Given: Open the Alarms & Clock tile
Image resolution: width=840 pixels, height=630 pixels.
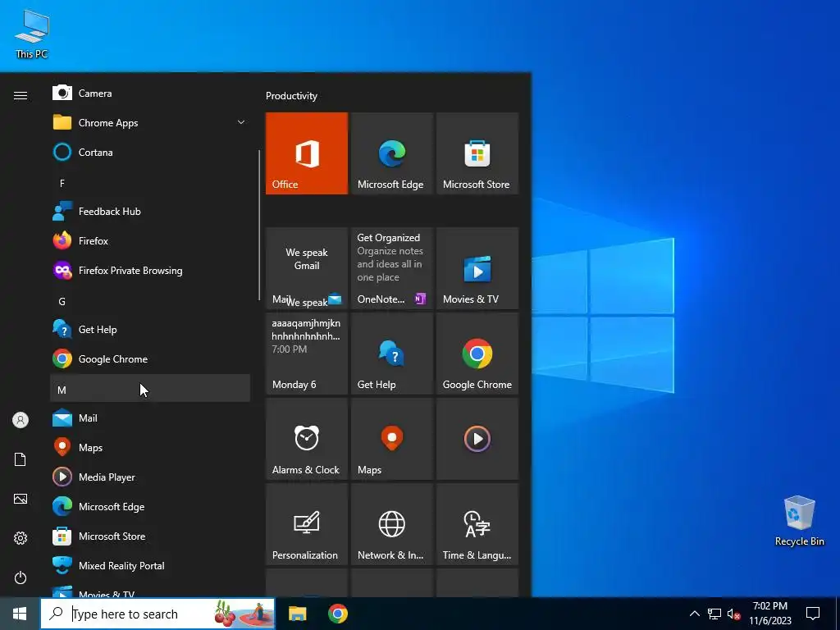Looking at the screenshot, I should pyautogui.click(x=307, y=439).
